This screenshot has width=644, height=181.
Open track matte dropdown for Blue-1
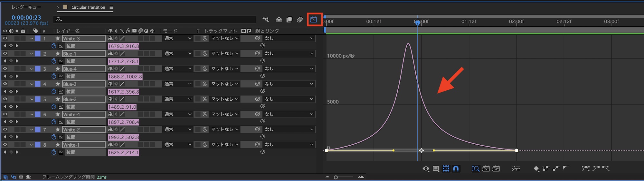225,53
